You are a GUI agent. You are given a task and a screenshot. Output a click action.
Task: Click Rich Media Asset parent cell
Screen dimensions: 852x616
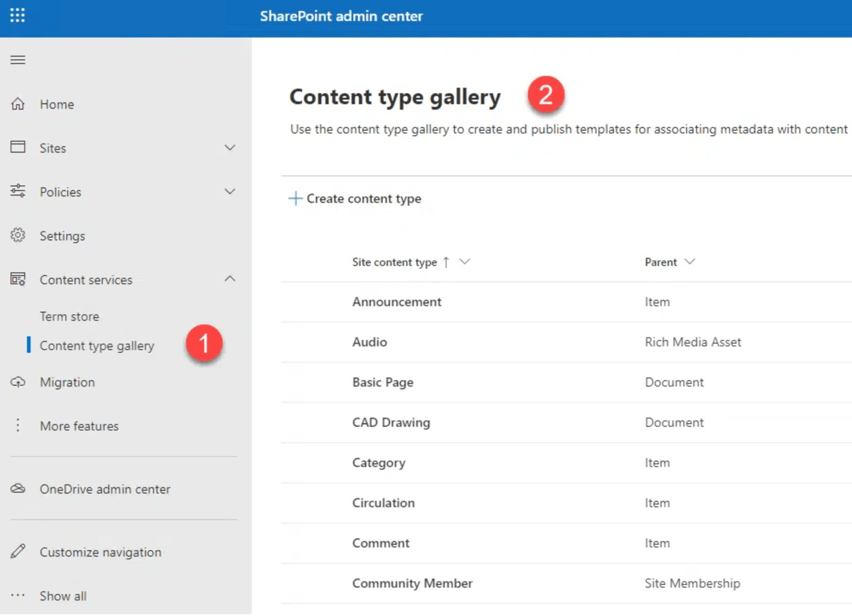click(693, 342)
